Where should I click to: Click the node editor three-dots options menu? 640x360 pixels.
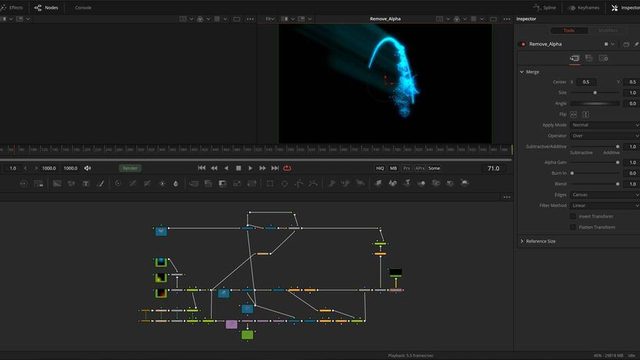pos(507,197)
